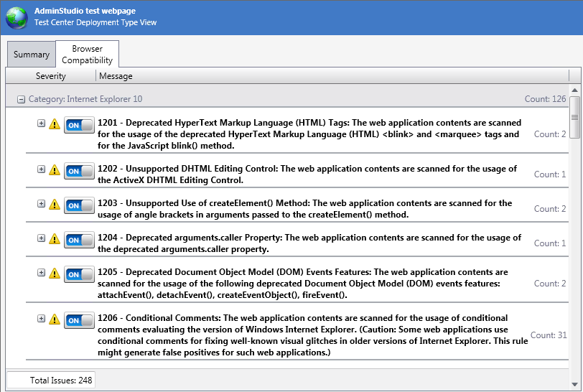Click warning icon for rule 1203

(55, 205)
